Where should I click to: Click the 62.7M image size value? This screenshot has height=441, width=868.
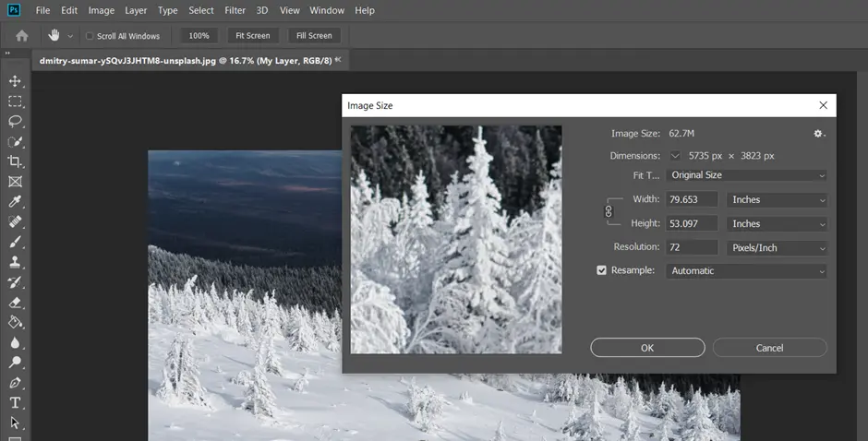pyautogui.click(x=681, y=134)
